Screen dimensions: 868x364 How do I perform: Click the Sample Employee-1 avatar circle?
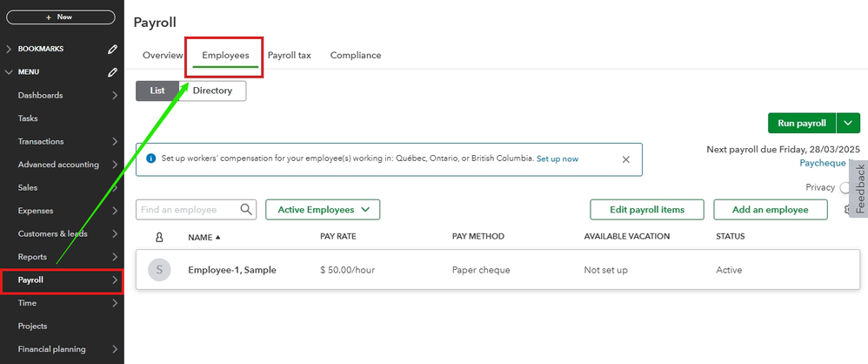(159, 270)
